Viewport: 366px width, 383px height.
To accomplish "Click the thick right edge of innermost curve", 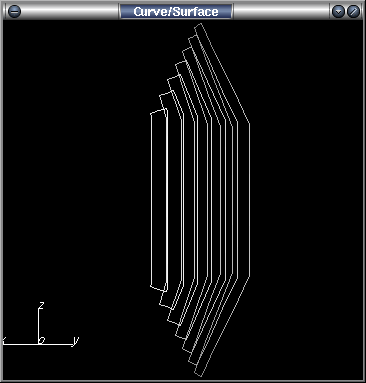I will (x=167, y=200).
